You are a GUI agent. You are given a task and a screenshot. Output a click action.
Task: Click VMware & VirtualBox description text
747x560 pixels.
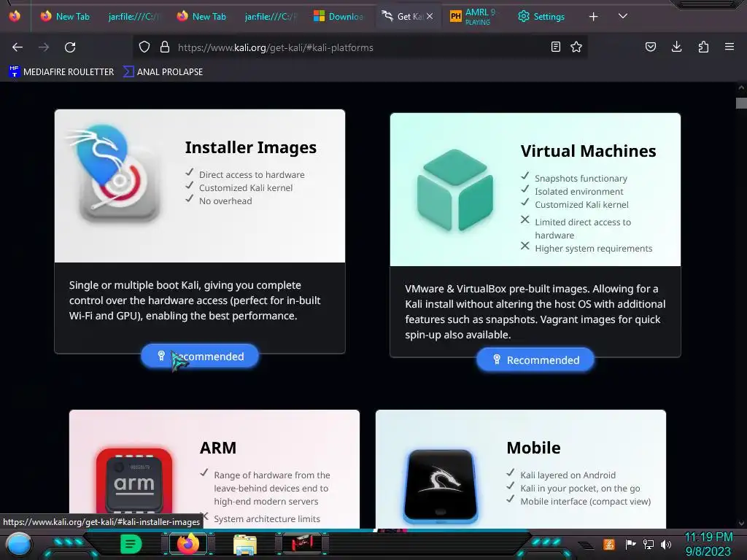click(x=535, y=312)
